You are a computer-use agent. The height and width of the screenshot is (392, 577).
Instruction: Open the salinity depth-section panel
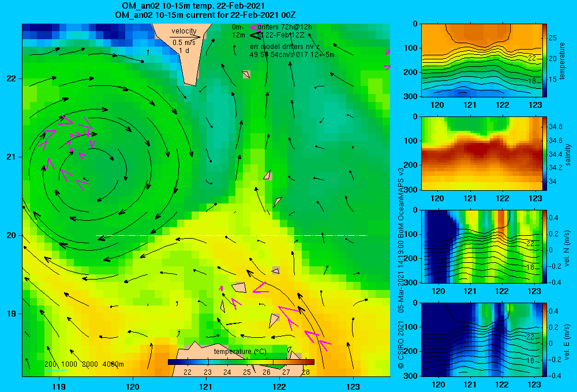pos(481,153)
